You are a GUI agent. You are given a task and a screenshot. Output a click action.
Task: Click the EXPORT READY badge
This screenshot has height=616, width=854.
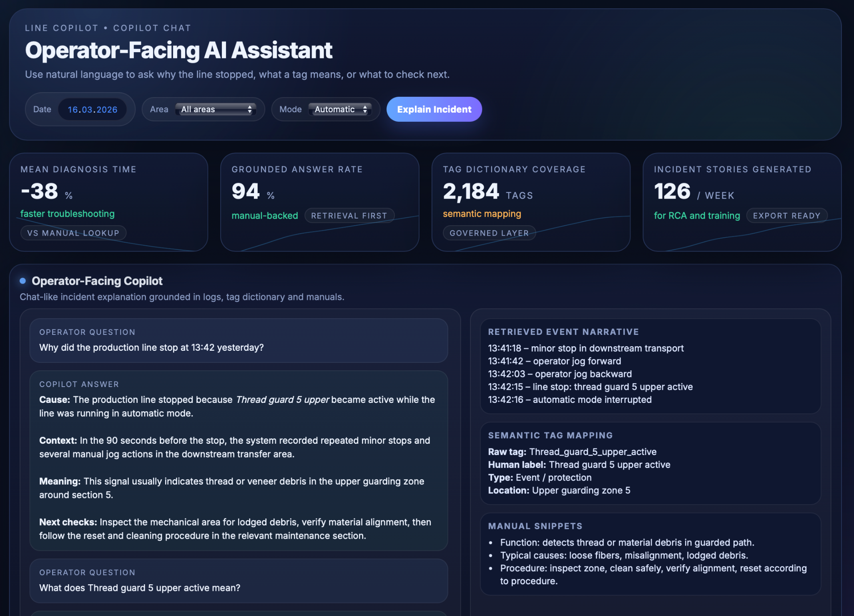[x=786, y=216]
